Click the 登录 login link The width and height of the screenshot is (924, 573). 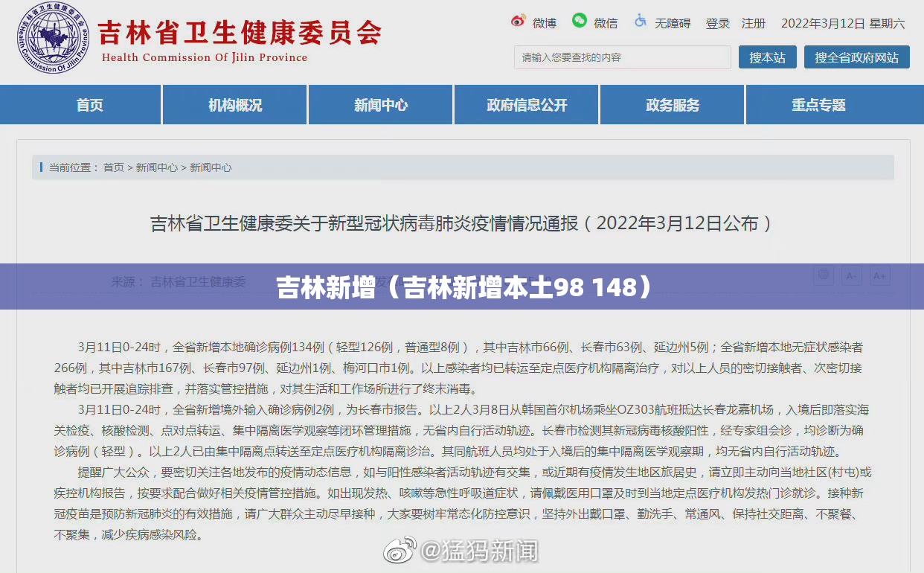[718, 23]
